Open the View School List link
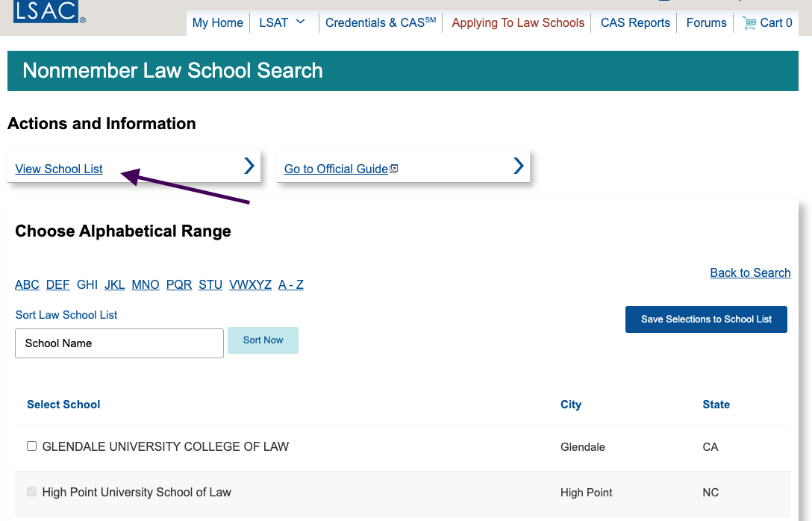 (x=58, y=169)
